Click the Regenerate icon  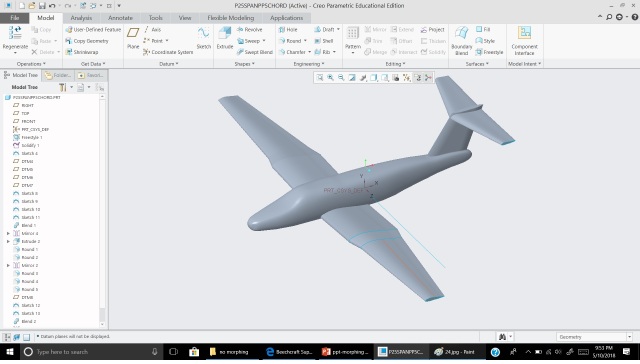15,33
